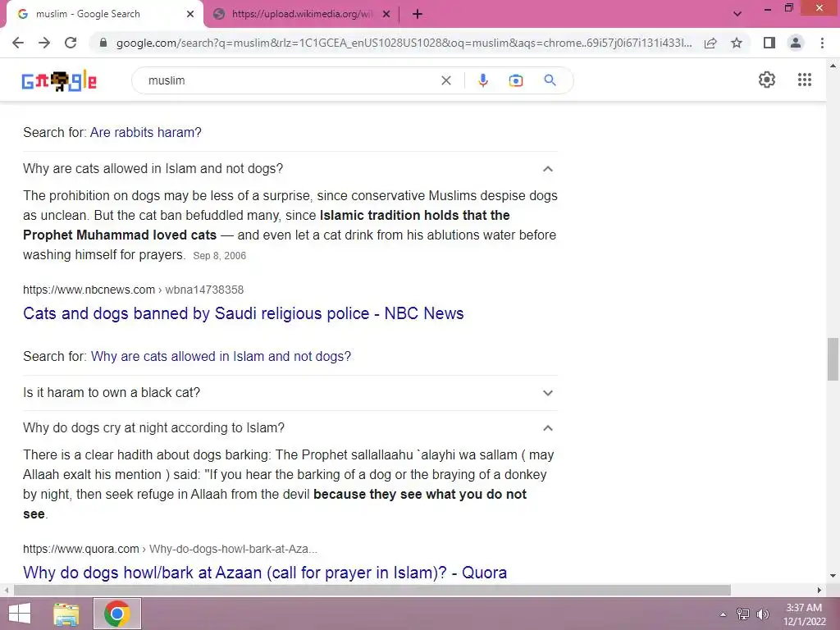The width and height of the screenshot is (840, 630).
Task: Open NBC News cats and dogs banned article
Action: click(x=243, y=313)
